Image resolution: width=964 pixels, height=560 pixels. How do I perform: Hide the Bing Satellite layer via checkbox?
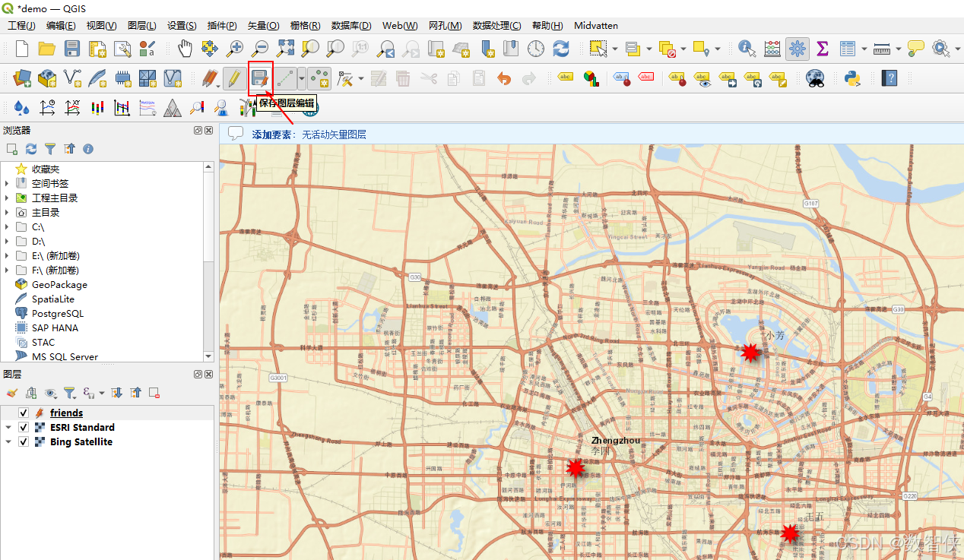pyautogui.click(x=24, y=441)
